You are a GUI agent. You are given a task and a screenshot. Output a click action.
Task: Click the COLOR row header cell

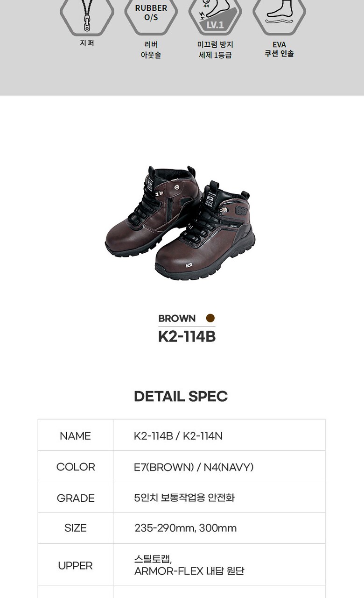(x=76, y=467)
